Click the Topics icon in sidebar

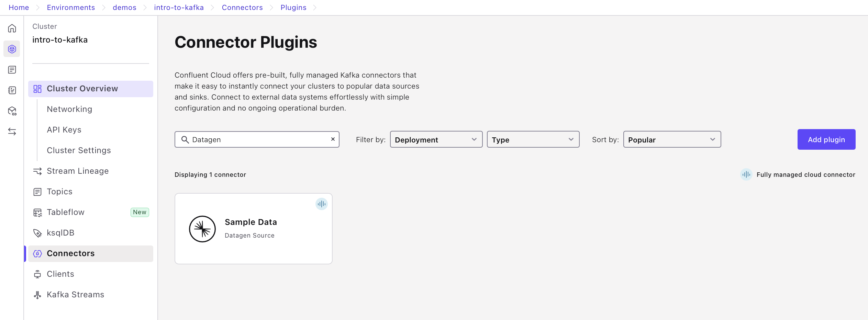[x=37, y=192]
